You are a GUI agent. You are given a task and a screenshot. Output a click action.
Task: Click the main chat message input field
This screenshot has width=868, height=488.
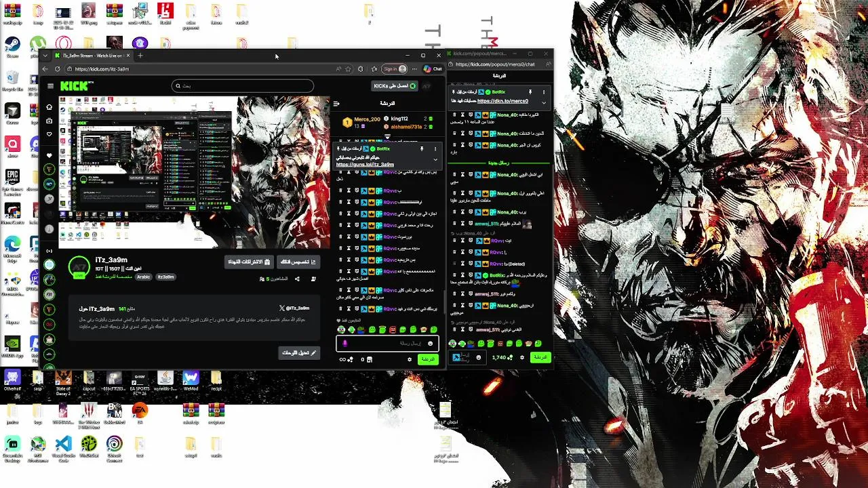tap(388, 344)
